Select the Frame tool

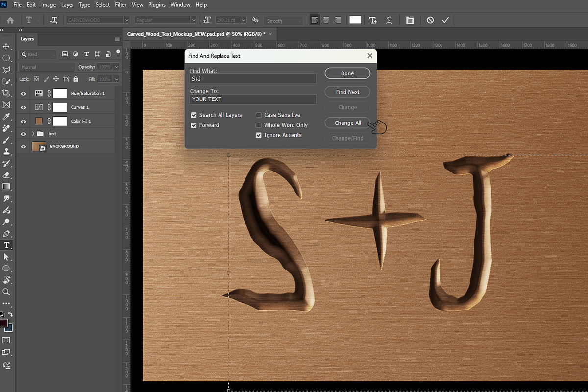(x=7, y=105)
